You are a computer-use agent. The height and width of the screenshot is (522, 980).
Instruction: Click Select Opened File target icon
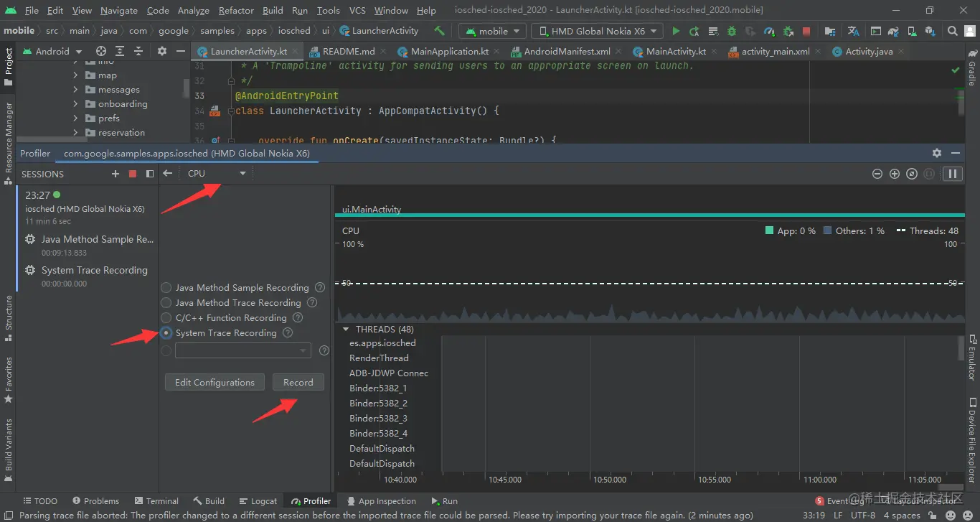(101, 51)
